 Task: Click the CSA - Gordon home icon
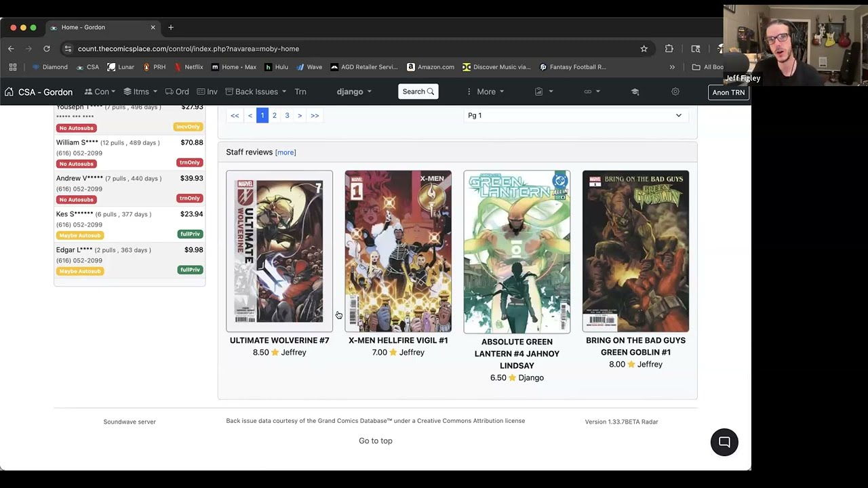tap(9, 91)
